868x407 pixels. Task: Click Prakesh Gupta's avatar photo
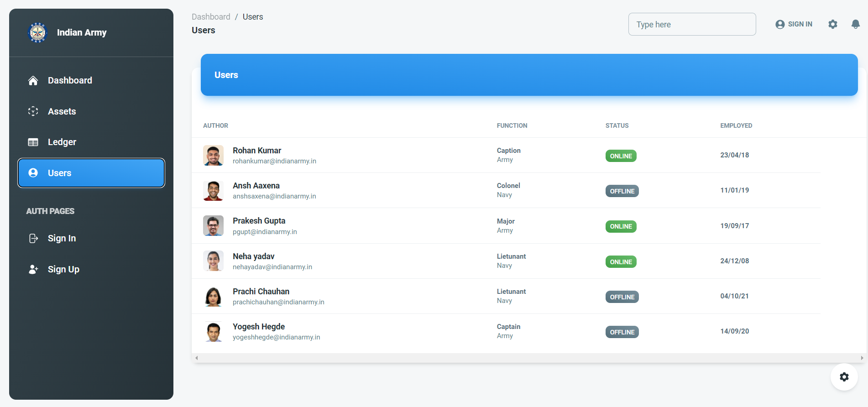(x=213, y=225)
